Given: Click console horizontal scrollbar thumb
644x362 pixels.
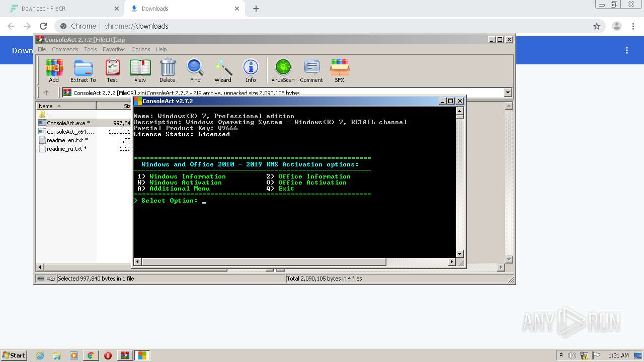Looking at the screenshot, I should coord(264,261).
